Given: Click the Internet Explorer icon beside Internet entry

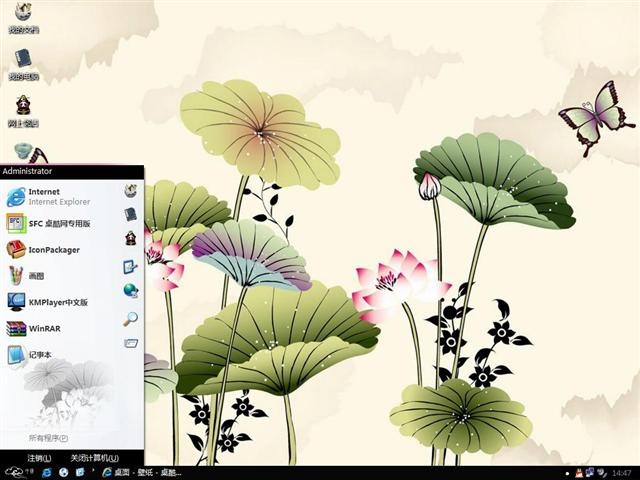Looking at the screenshot, I should (x=16, y=197).
